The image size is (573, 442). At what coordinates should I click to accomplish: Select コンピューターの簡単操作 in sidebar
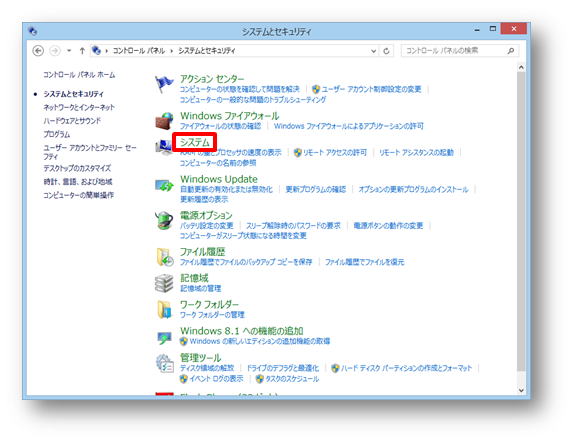[78, 195]
